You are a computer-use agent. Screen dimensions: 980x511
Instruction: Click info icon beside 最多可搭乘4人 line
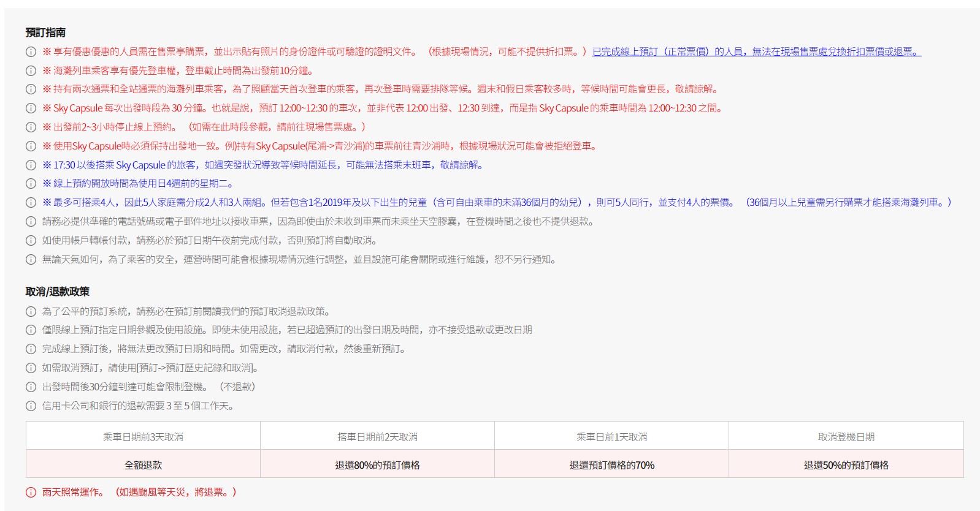tap(31, 203)
